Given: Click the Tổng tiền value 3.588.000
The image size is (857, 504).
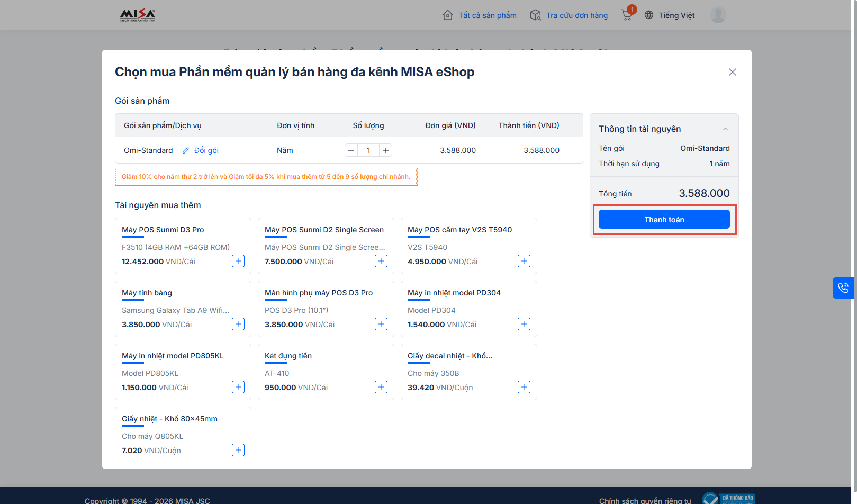Looking at the screenshot, I should [704, 193].
